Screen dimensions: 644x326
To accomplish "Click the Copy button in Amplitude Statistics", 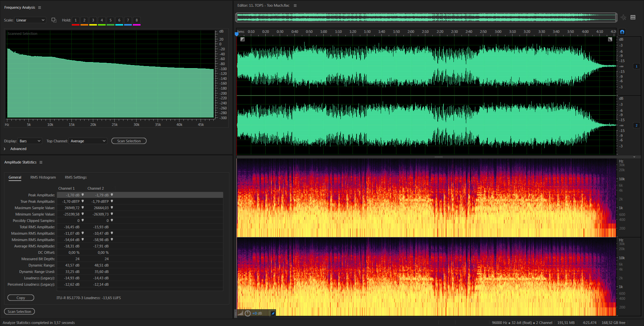I will (21, 298).
